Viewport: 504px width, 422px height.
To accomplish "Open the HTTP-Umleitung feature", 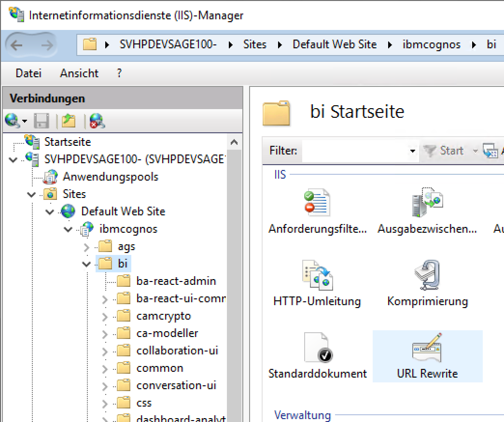I will 317,283.
